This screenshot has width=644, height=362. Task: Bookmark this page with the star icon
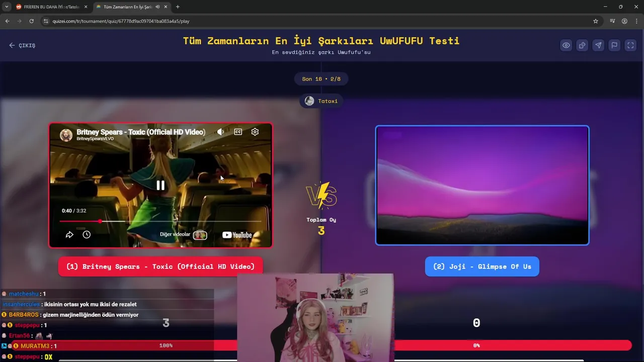tap(596, 21)
